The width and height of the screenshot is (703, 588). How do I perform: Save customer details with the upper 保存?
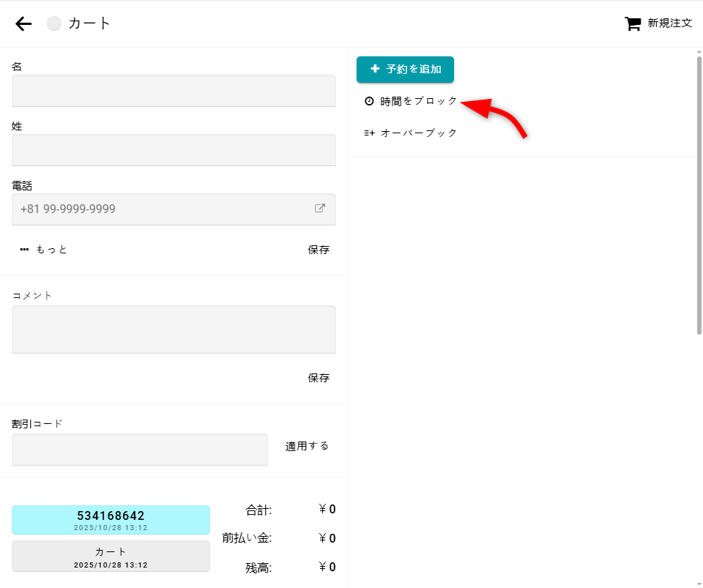(x=319, y=250)
